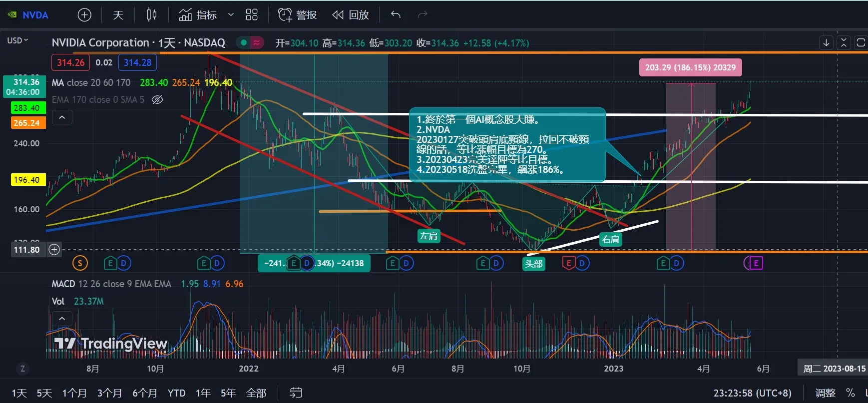
Task: Expand the favorite indicators chevron next to 指标
Action: [231, 15]
